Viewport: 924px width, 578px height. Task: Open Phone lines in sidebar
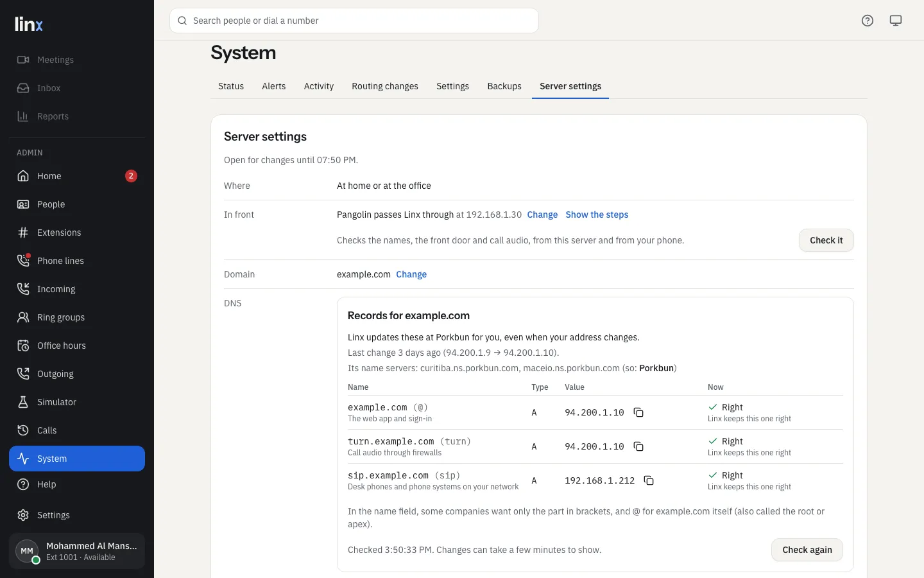pos(77,261)
